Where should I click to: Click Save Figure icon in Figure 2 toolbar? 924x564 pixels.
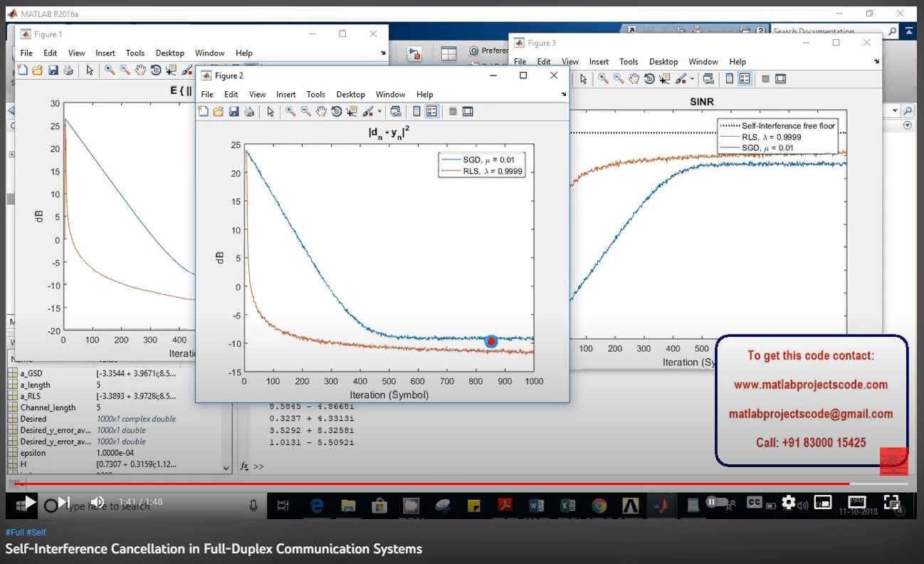(x=233, y=112)
